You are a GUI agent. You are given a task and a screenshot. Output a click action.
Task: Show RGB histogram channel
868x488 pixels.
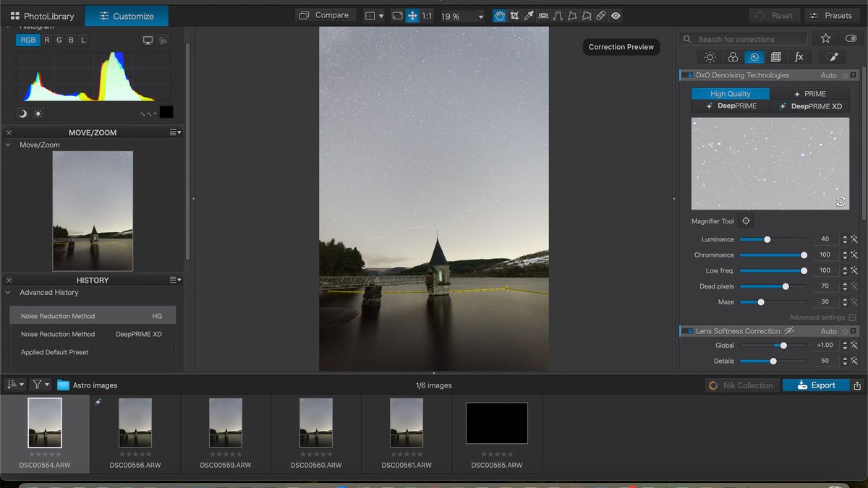[28, 40]
